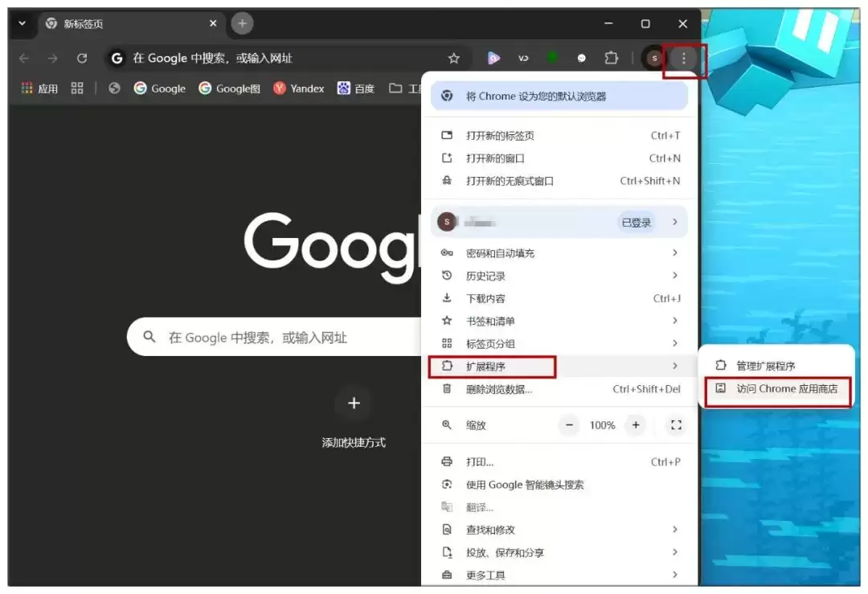
Task: Open the Chrome extensions puzzle icon
Action: coord(611,58)
